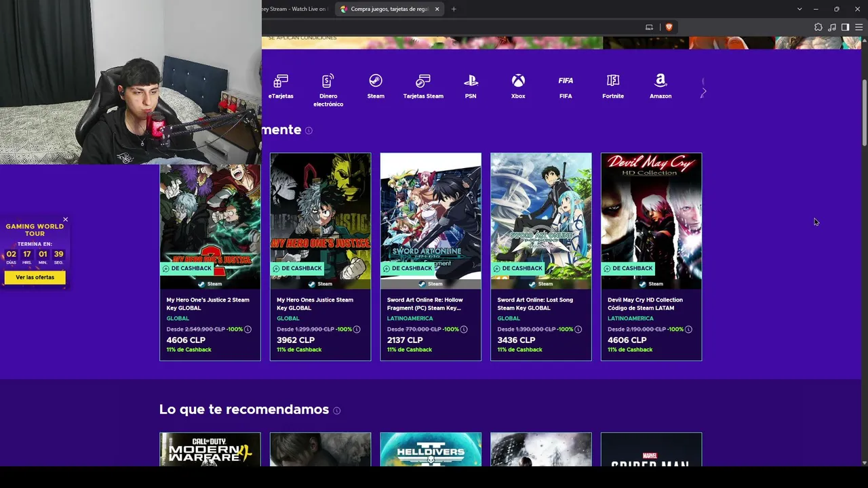Open the browser hamburger main menu
This screenshot has height=488, width=868.
(x=859, y=27)
